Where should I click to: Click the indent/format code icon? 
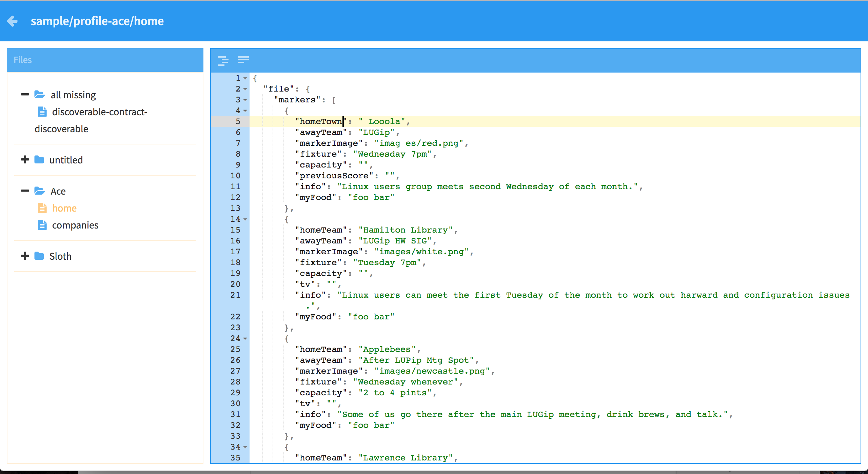click(223, 60)
